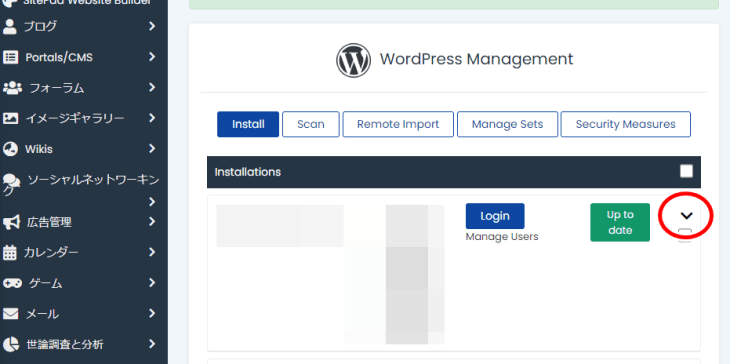Expand the 世論調査と分析 chevron
Viewport: 730px width, 364px height.
[x=152, y=344]
